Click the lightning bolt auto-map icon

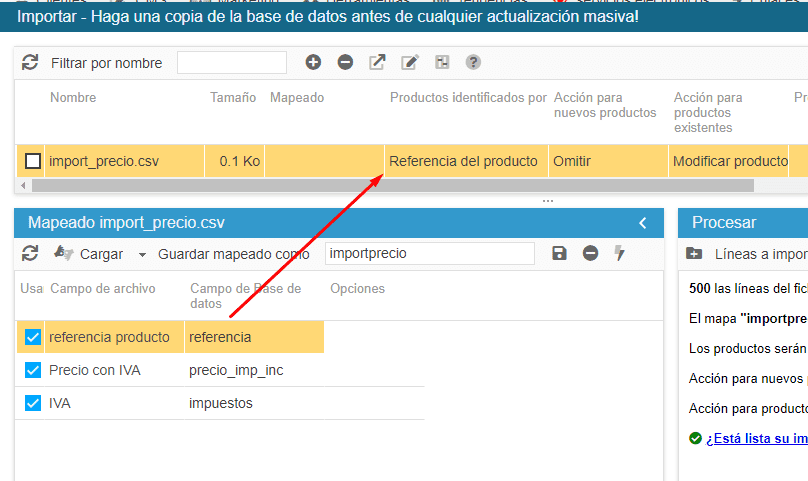pos(620,254)
